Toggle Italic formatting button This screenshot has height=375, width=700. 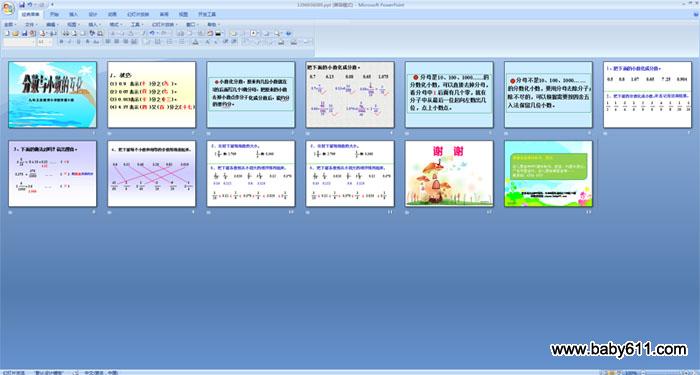click(70, 42)
